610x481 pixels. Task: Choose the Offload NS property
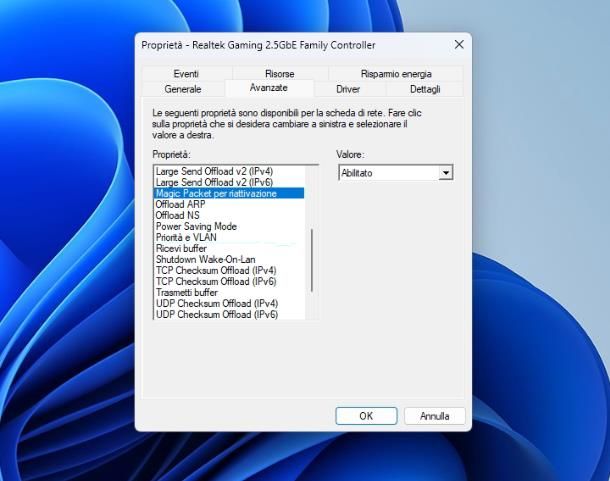[229, 215]
